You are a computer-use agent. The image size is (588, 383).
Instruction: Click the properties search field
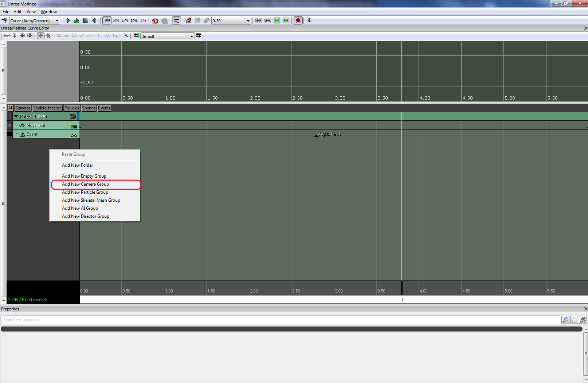(x=281, y=320)
